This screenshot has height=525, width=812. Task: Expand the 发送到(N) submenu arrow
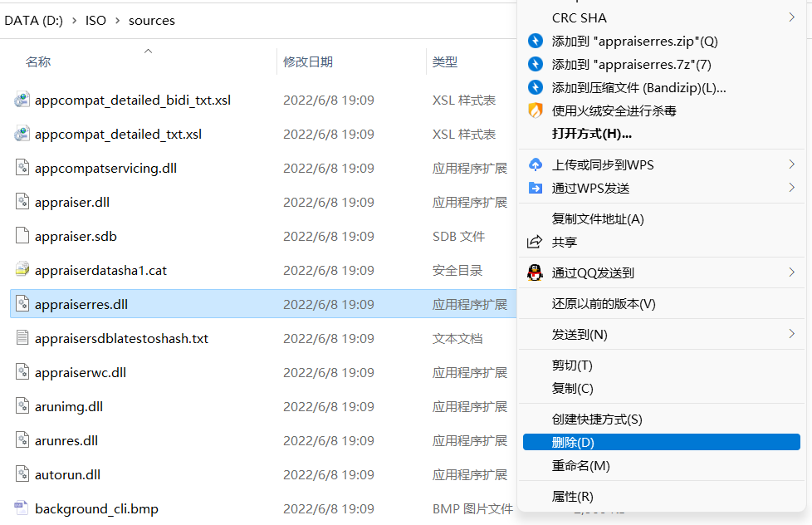point(791,334)
